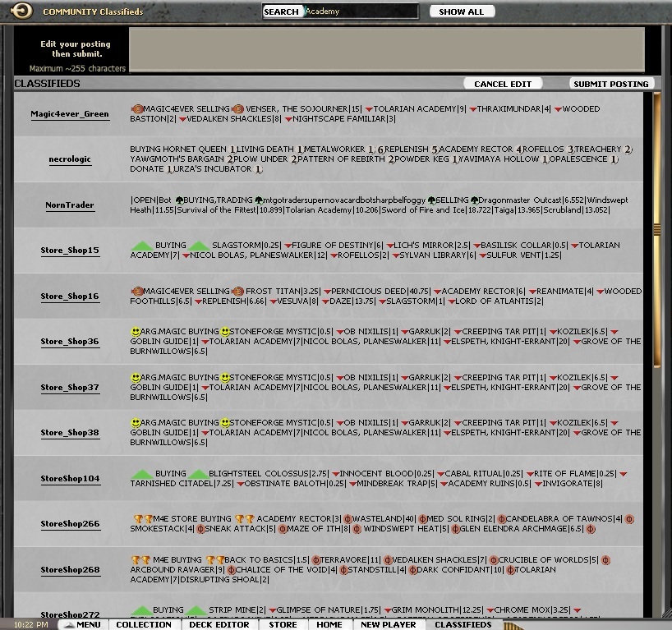Open the NornTrader seller name
Viewport: 672px width, 630px height.
click(x=70, y=205)
